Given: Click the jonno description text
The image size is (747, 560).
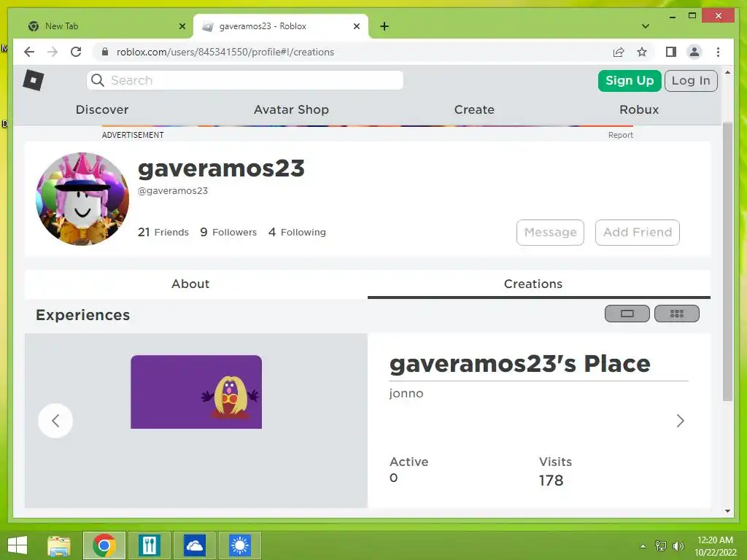Looking at the screenshot, I should pyautogui.click(x=406, y=393).
